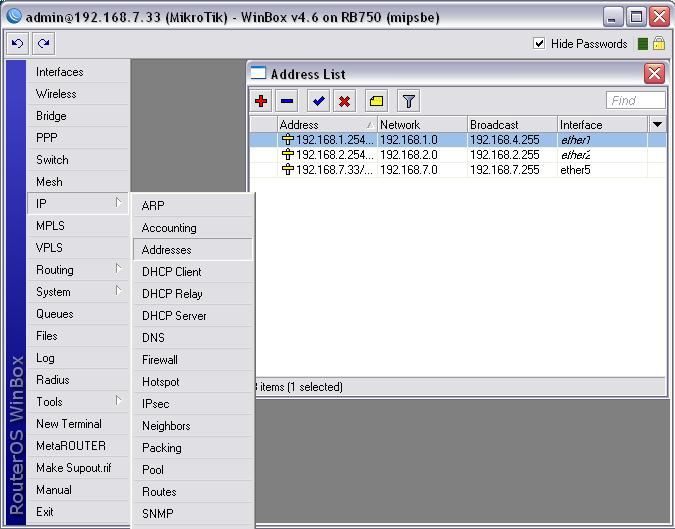Expand the Tools submenu

tap(118, 400)
